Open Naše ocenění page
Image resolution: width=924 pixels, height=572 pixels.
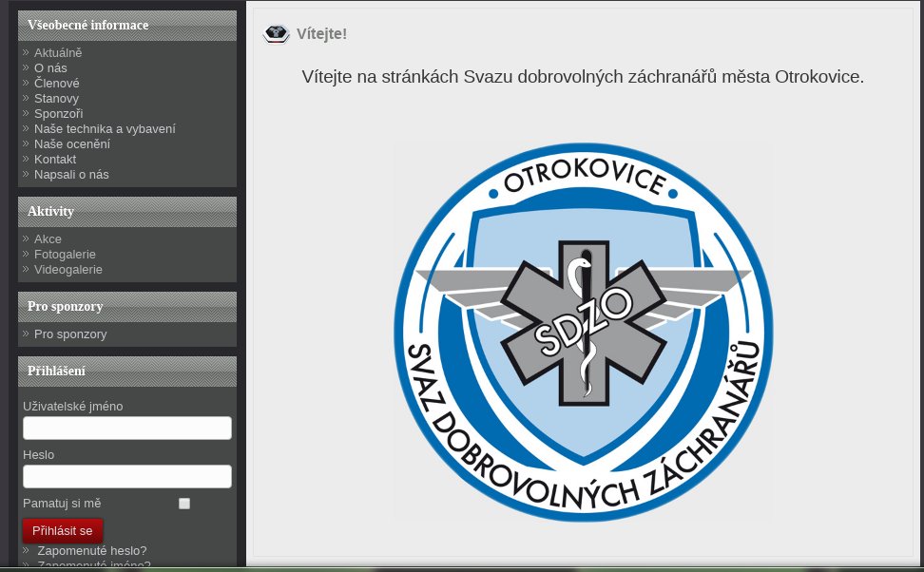coord(72,144)
